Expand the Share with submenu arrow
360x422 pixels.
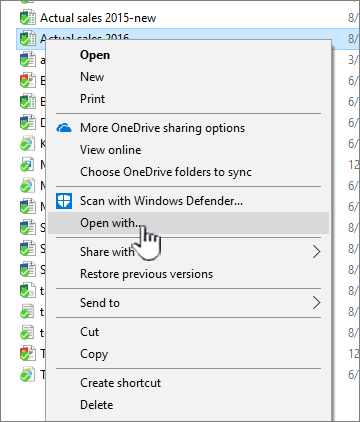click(316, 252)
